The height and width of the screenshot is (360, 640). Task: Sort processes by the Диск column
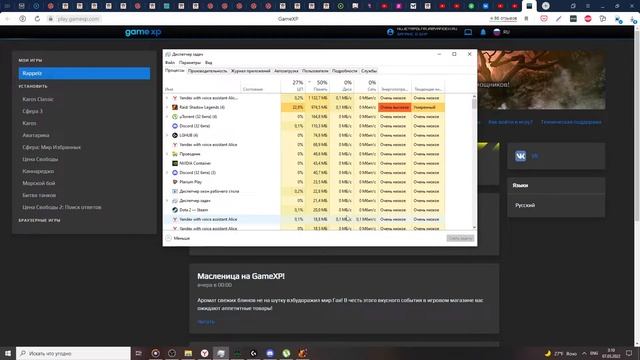342,85
